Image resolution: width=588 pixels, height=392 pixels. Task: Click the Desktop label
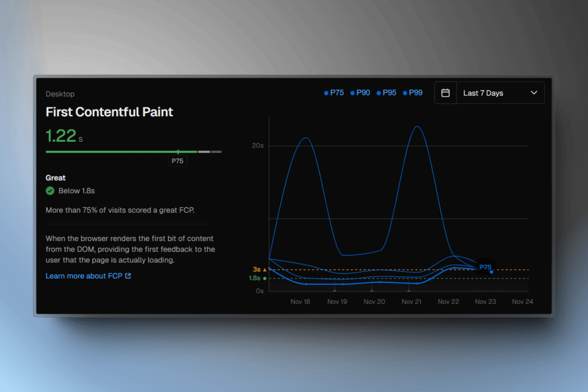tap(60, 94)
